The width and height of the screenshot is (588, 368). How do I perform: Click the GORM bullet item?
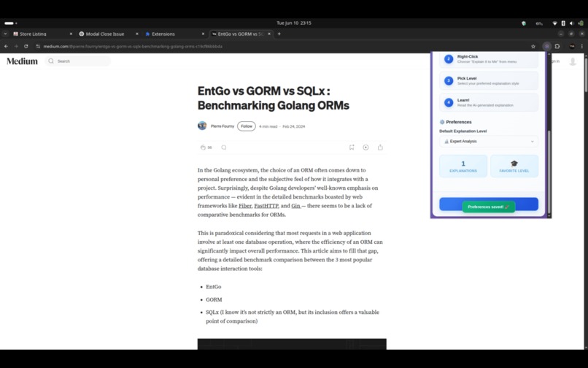(214, 299)
